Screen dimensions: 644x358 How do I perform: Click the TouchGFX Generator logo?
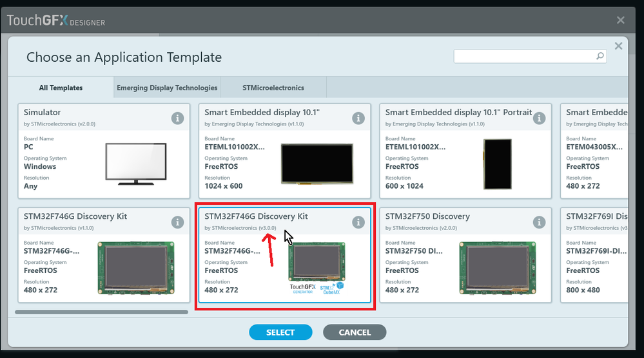303,288
